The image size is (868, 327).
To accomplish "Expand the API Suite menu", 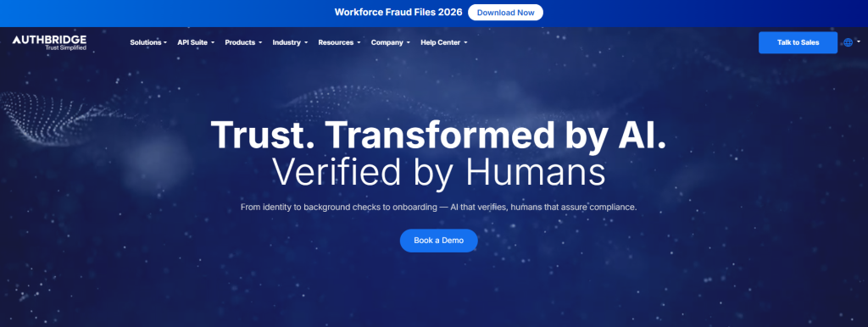I will tap(196, 42).
